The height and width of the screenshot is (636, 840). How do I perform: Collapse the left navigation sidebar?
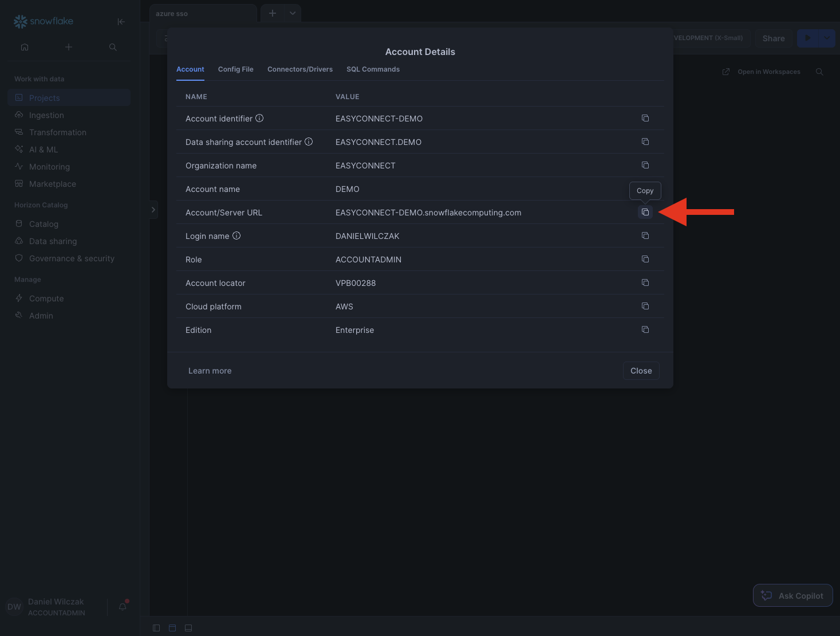tap(121, 22)
